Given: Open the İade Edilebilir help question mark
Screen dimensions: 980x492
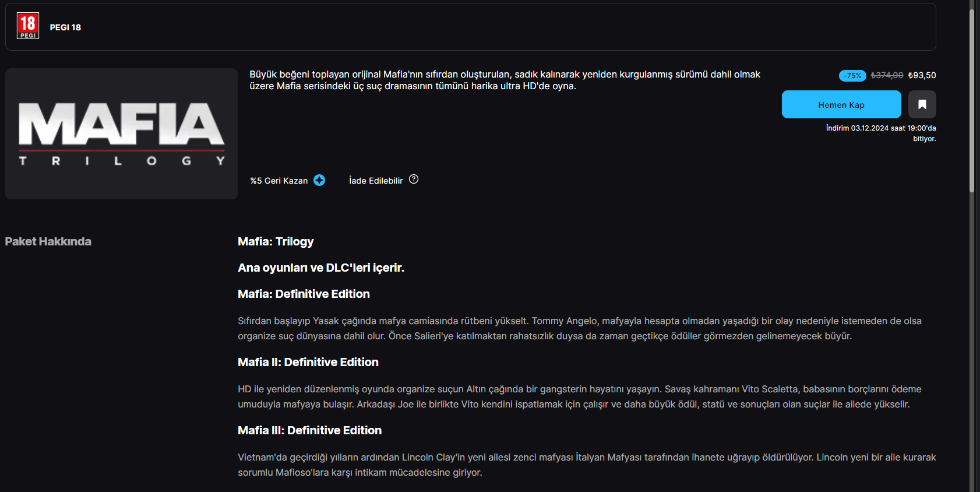Looking at the screenshot, I should pos(414,180).
